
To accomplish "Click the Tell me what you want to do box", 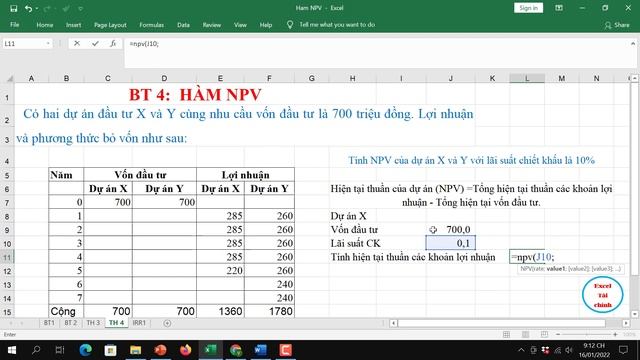I will 337,25.
